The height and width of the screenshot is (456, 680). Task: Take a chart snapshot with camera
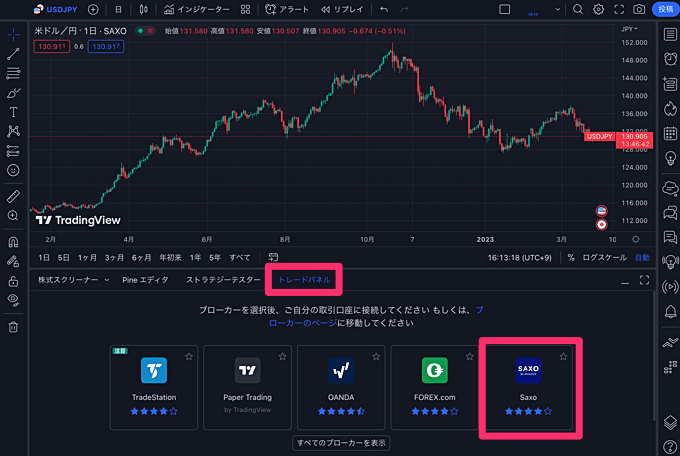pyautogui.click(x=639, y=10)
